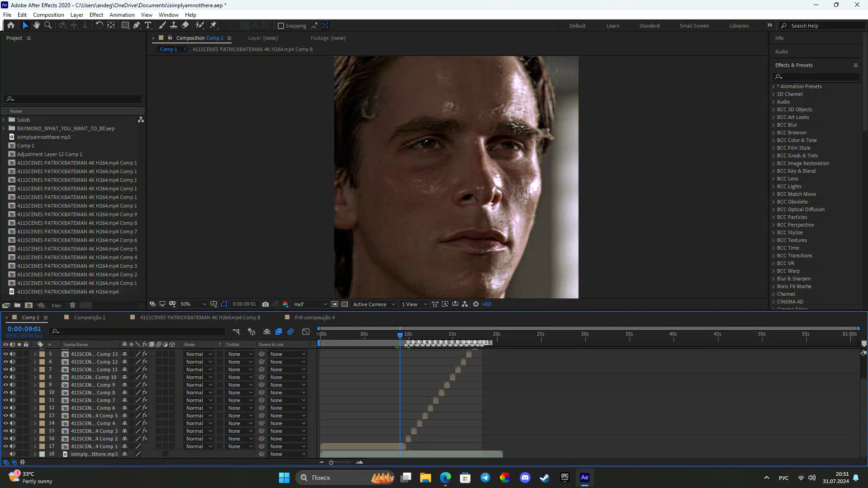The width and height of the screenshot is (868, 488).
Task: Open the Window menu
Action: 169,14
